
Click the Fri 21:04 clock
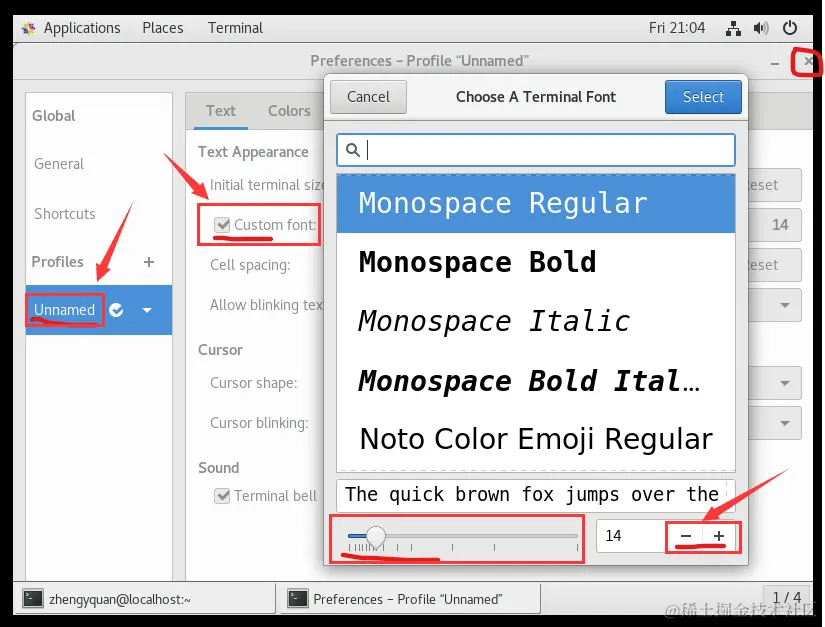(x=677, y=28)
